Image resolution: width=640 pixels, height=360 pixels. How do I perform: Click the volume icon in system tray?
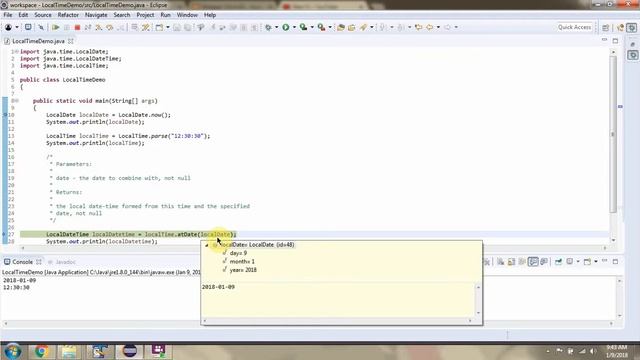click(x=593, y=351)
